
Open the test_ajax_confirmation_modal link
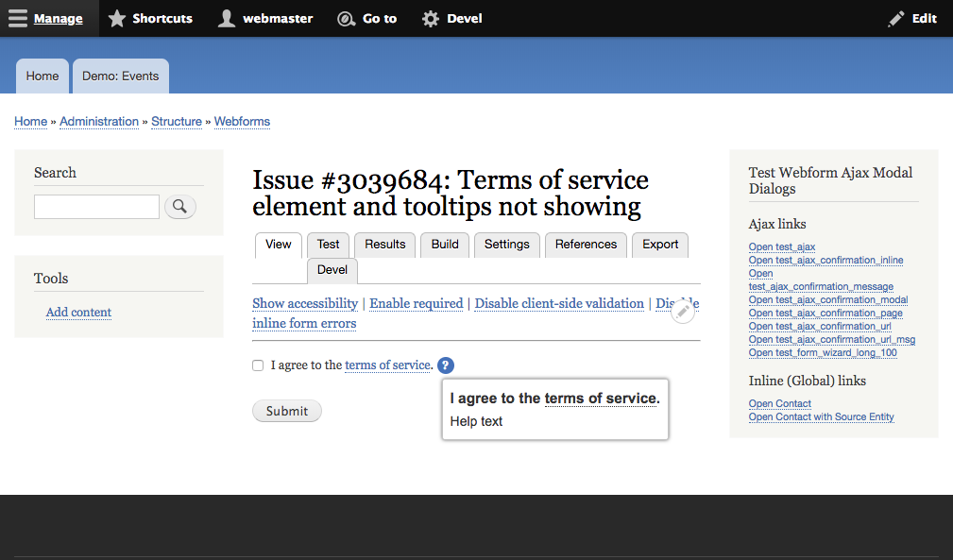coord(827,299)
